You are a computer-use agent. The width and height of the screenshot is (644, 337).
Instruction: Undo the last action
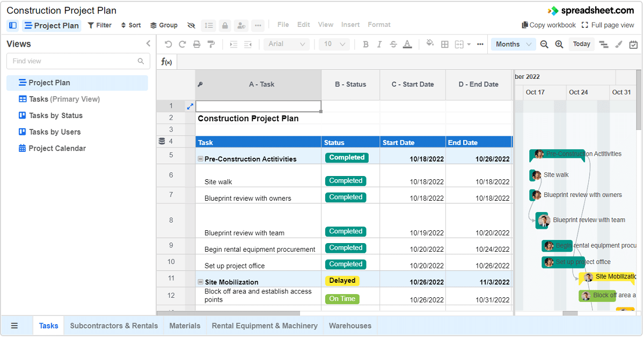coord(169,44)
